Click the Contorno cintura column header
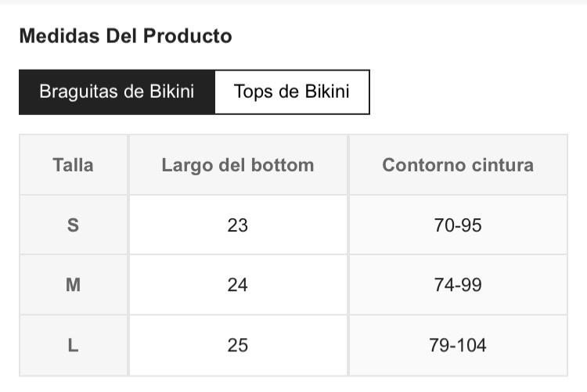Image resolution: width=587 pixels, height=392 pixels. [x=458, y=165]
